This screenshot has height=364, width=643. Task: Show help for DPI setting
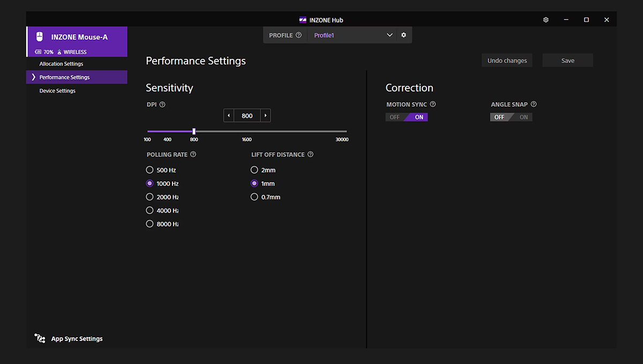click(x=162, y=105)
